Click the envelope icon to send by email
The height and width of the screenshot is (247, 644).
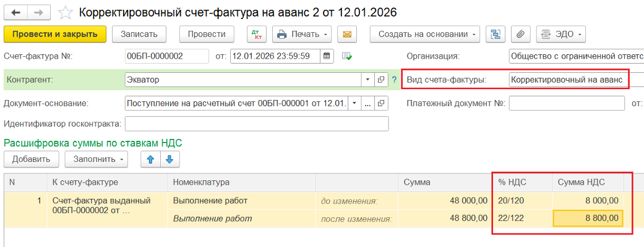click(x=347, y=34)
